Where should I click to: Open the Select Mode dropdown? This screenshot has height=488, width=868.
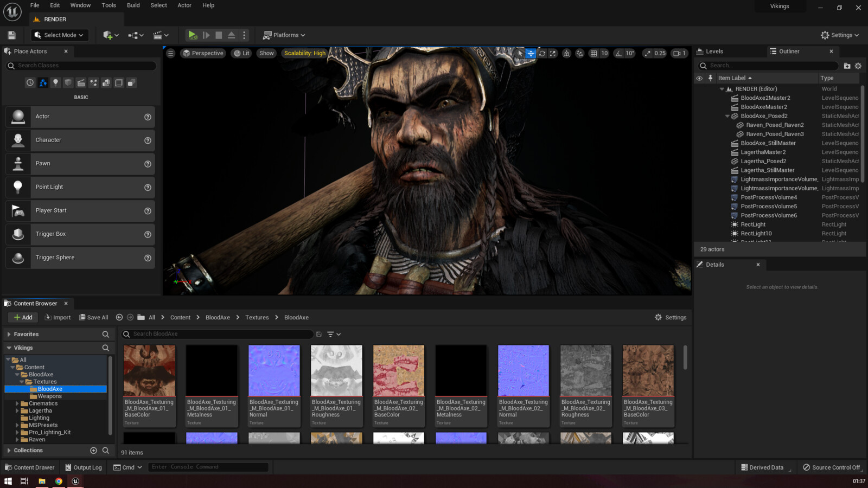[x=60, y=35]
